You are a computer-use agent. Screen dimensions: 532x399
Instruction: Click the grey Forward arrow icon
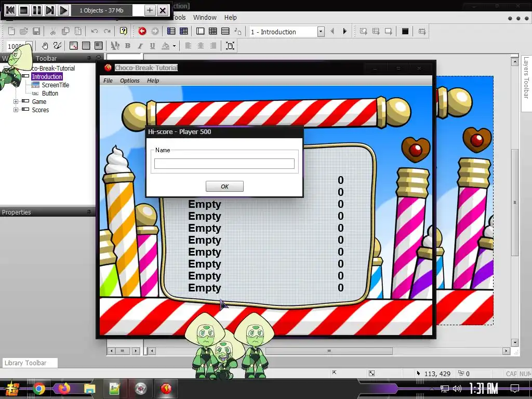tap(155, 31)
